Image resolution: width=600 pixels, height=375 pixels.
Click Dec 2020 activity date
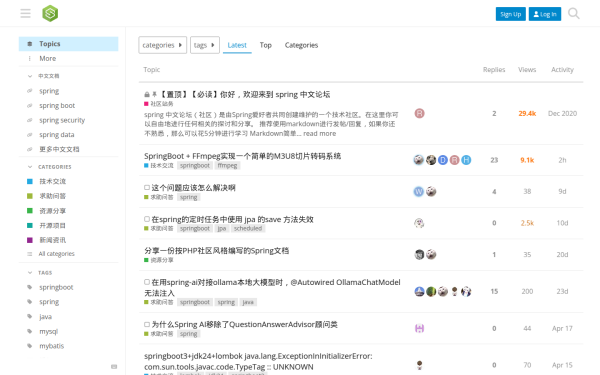562,114
